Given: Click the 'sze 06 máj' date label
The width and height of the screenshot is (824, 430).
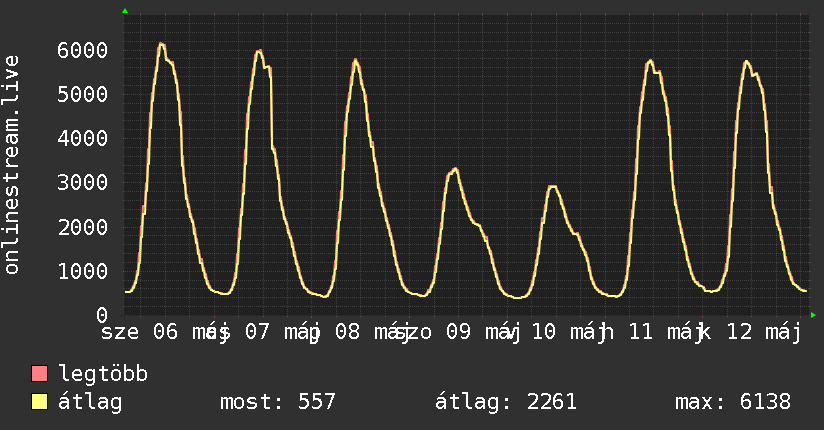Looking at the screenshot, I should point(165,332).
